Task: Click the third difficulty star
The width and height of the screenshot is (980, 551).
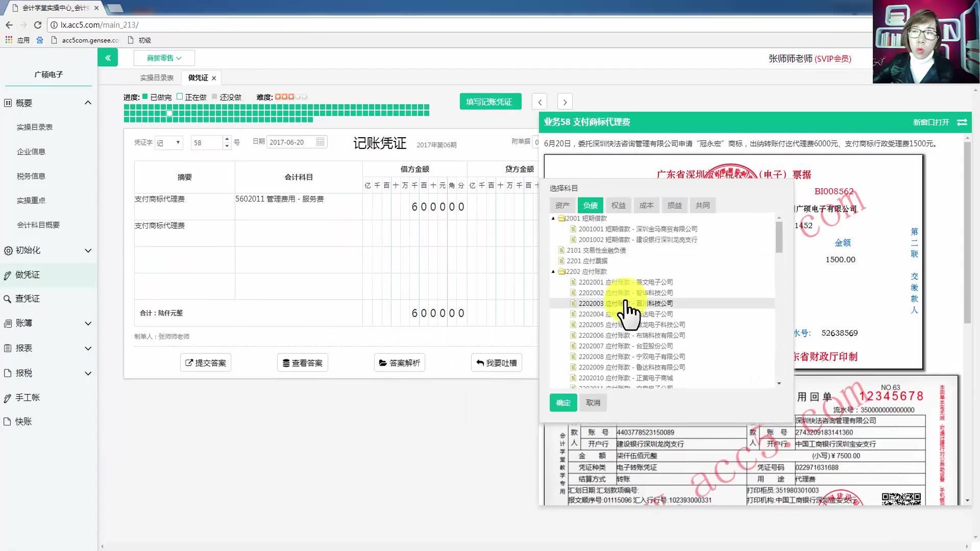Action: tap(291, 96)
